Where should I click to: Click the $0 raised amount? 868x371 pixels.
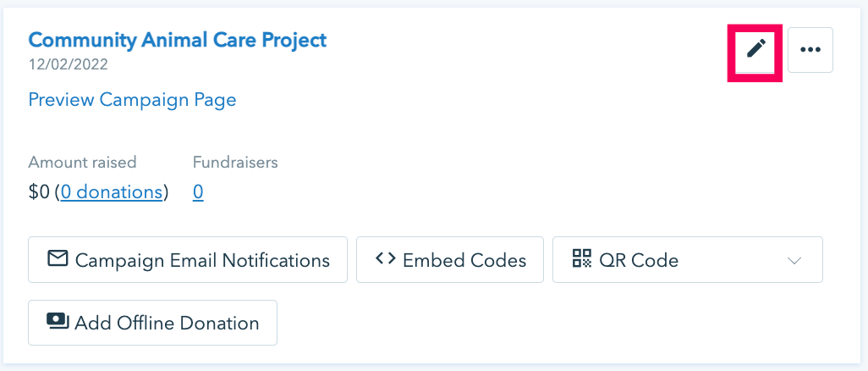pos(39,192)
